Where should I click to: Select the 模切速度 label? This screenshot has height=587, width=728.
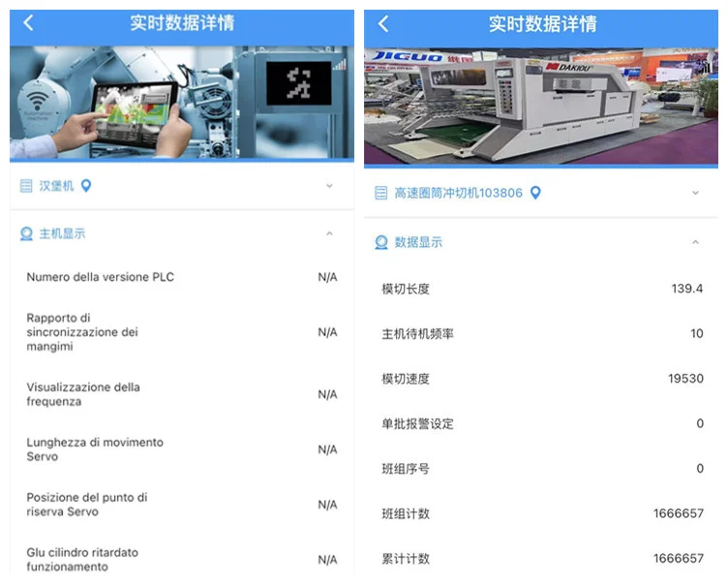(x=406, y=379)
